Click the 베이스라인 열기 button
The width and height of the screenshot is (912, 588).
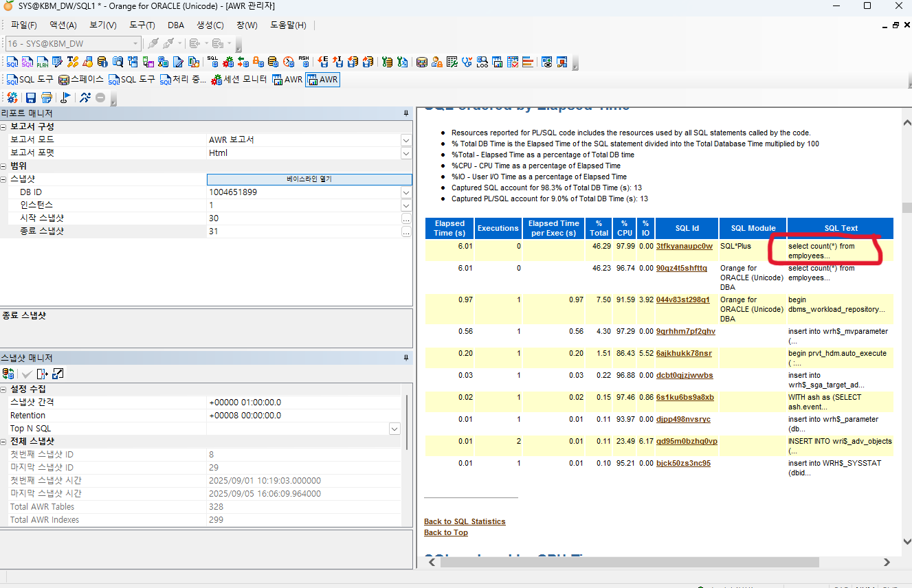309,179
